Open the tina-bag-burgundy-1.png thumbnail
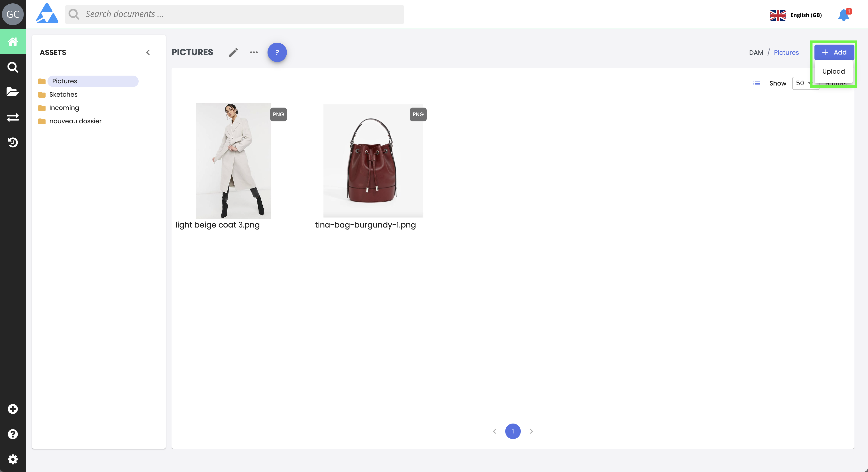Viewport: 868px width, 472px height. pyautogui.click(x=373, y=161)
